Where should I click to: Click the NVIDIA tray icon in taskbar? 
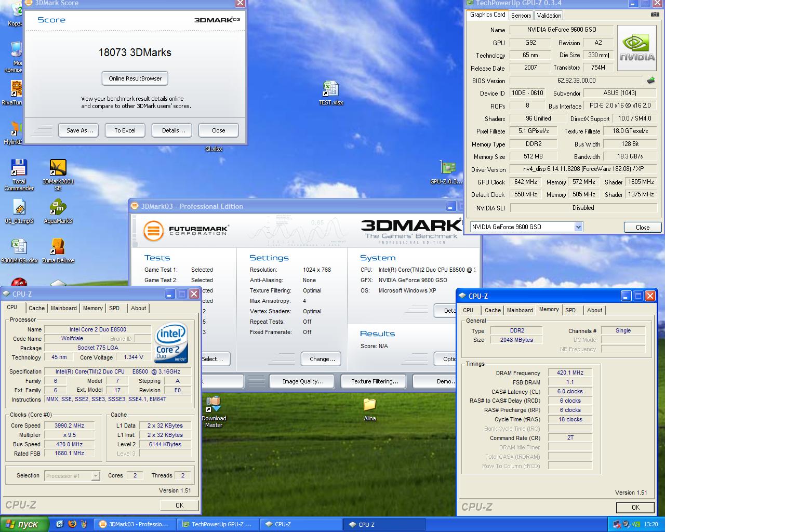(x=636, y=524)
